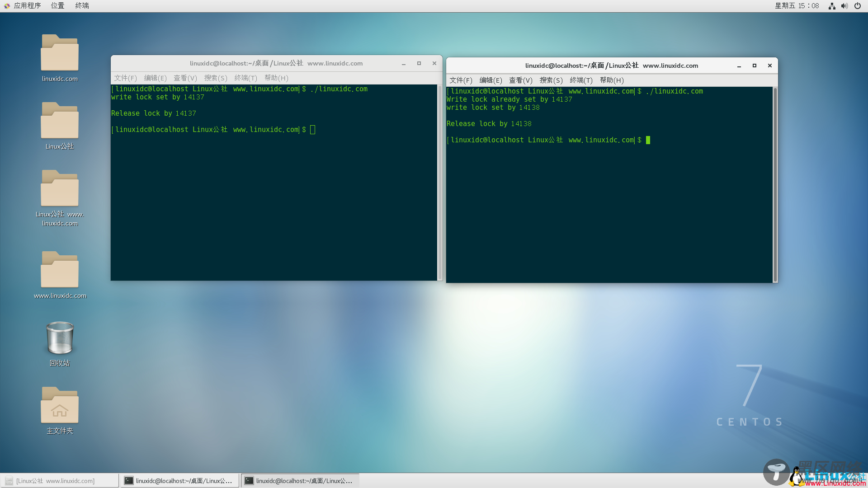The width and height of the screenshot is (868, 488).
Task: Open 编辑(E) menu in right terminal
Action: pos(491,80)
